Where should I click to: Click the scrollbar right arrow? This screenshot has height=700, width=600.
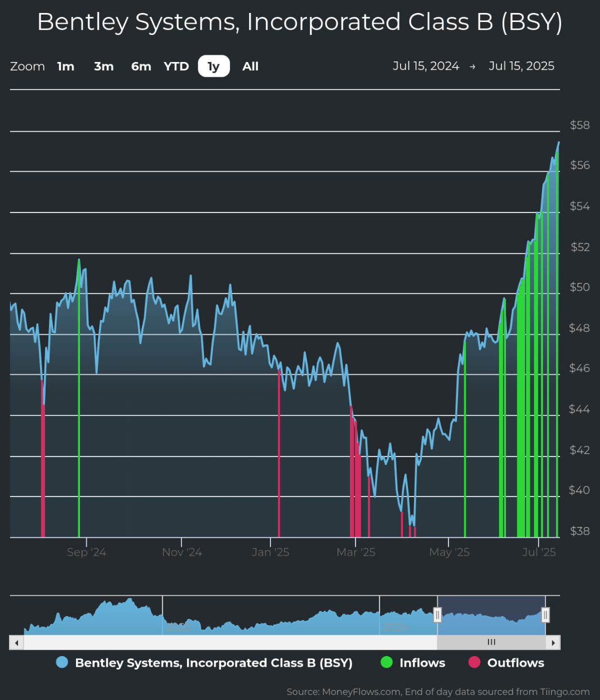(x=553, y=643)
